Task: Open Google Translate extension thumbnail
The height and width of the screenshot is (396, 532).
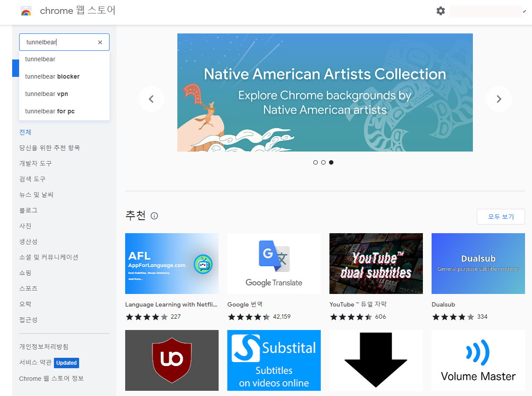Action: [274, 264]
